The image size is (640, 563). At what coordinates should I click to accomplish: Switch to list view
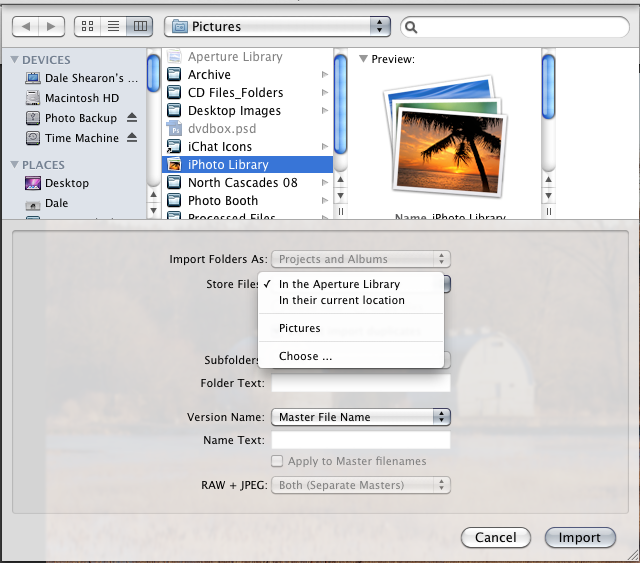click(x=113, y=27)
